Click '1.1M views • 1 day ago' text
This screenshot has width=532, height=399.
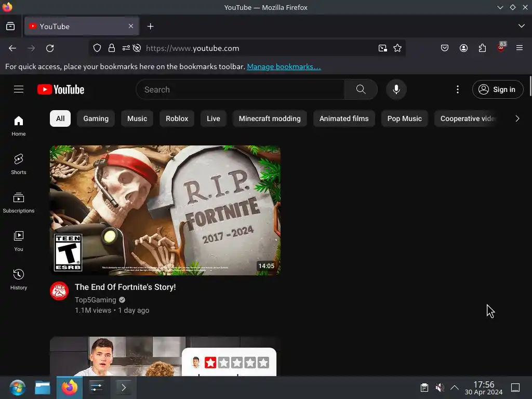(x=112, y=311)
